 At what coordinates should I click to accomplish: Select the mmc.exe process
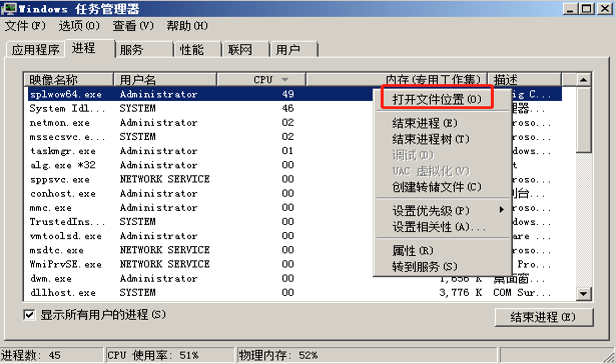(51, 208)
